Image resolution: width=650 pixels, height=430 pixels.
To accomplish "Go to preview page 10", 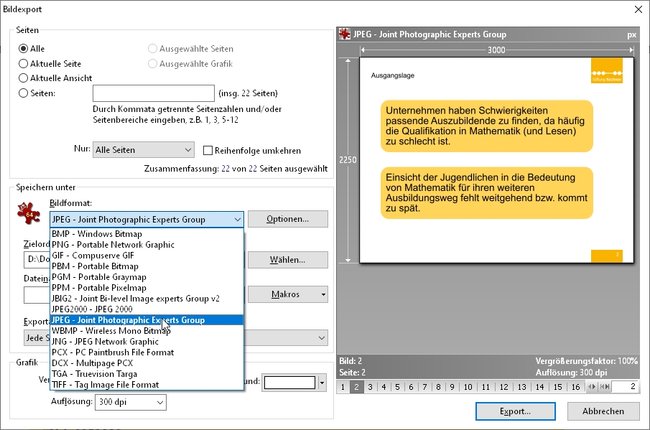I will coord(468,387).
